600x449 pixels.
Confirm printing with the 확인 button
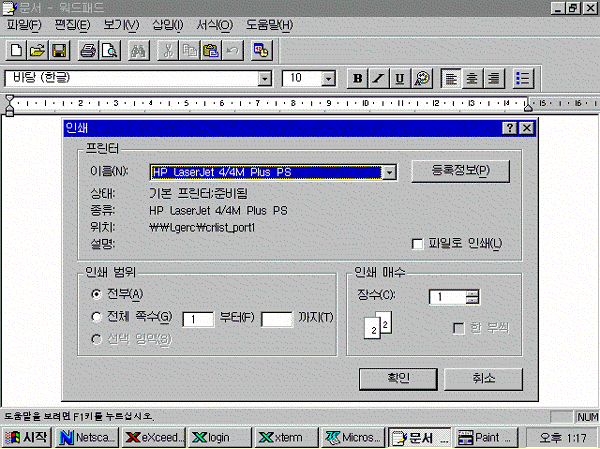point(398,379)
